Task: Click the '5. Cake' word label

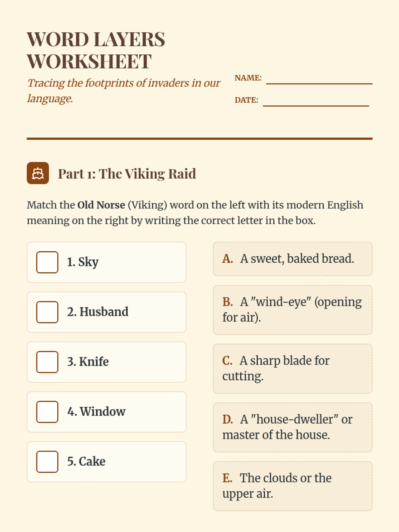Action: [86, 462]
